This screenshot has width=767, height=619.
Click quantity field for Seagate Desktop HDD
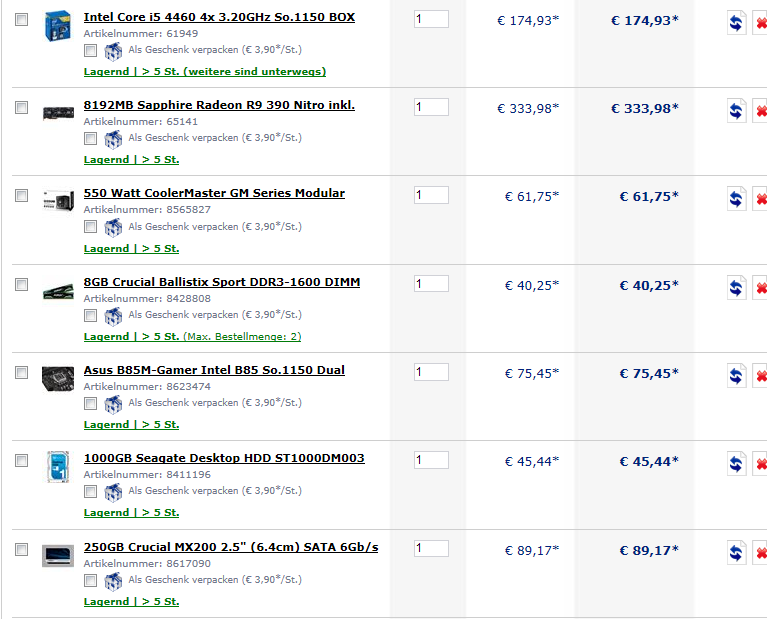[431, 460]
